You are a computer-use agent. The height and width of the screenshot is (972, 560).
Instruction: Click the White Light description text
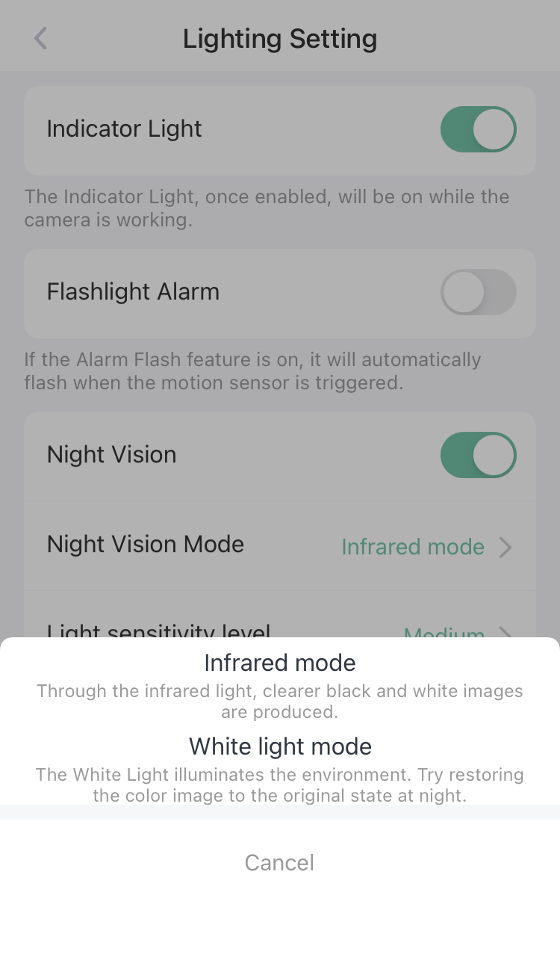pyautogui.click(x=280, y=785)
